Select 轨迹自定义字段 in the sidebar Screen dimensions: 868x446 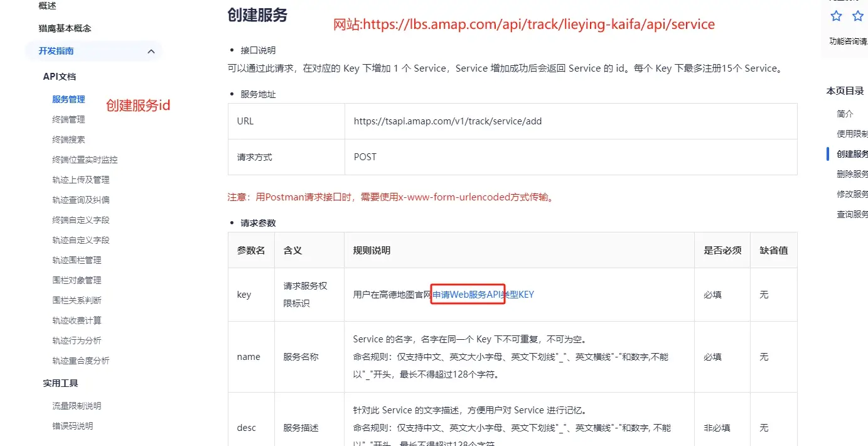tap(81, 240)
